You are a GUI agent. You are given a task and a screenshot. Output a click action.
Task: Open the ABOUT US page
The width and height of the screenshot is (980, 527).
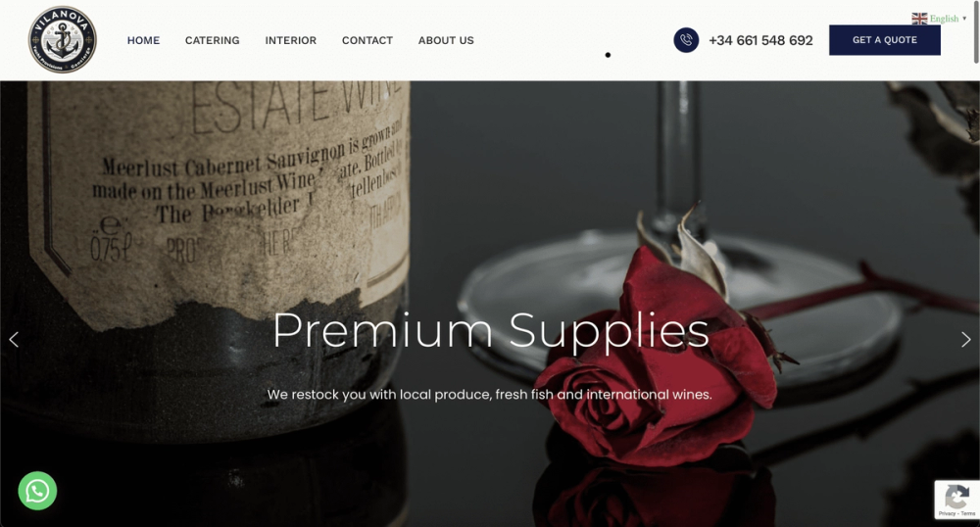[446, 40]
